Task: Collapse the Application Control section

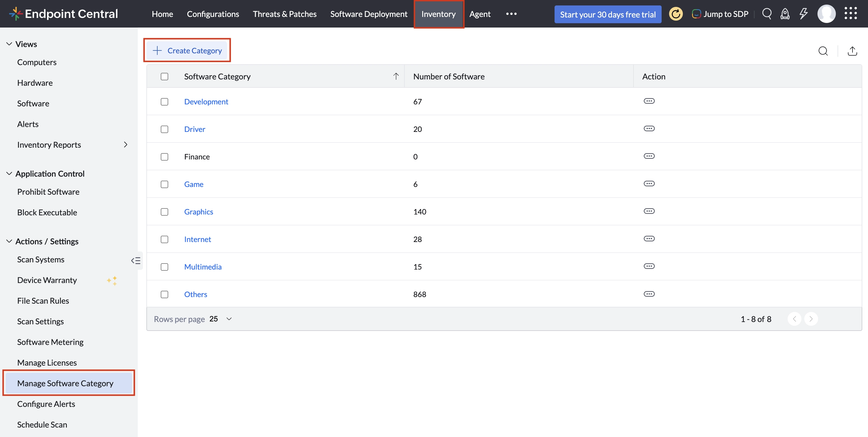Action: click(9, 173)
